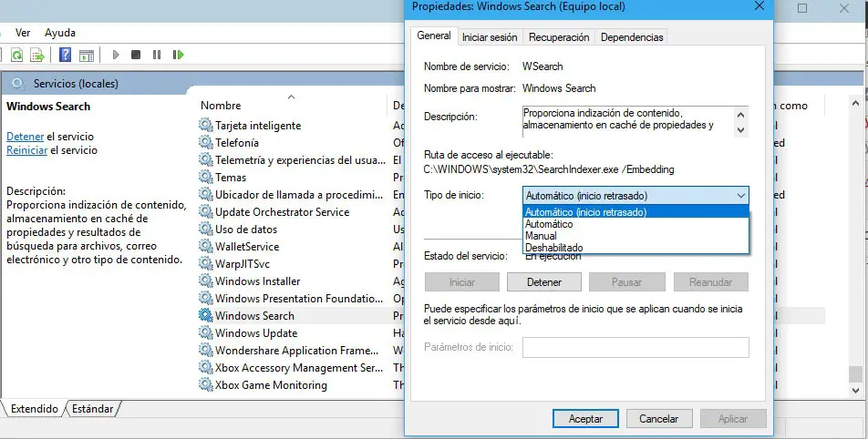Click the gear icon beside Uso de datos
868x439 pixels.
point(206,229)
